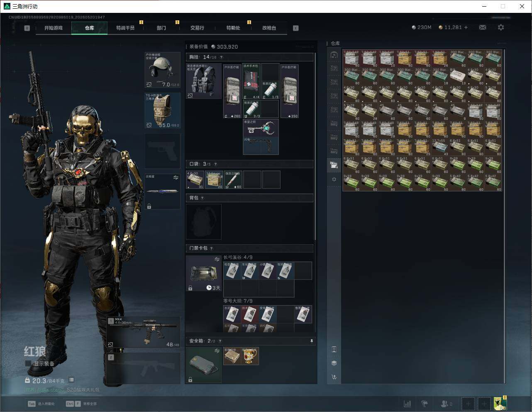The height and width of the screenshot is (412, 532).
Task: Click the Tab 进入特勤处 button
Action: (x=41, y=404)
